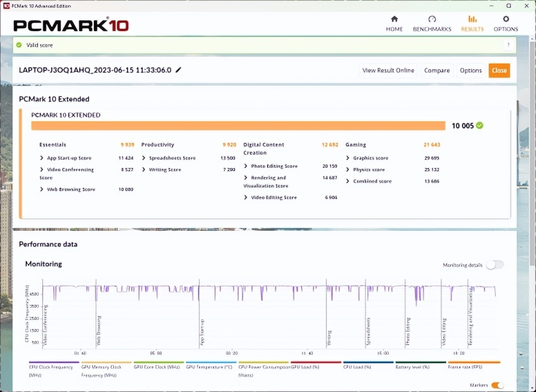Click the Spreadsheets marker on chart
This screenshot has width=536, height=392.
(x=369, y=331)
